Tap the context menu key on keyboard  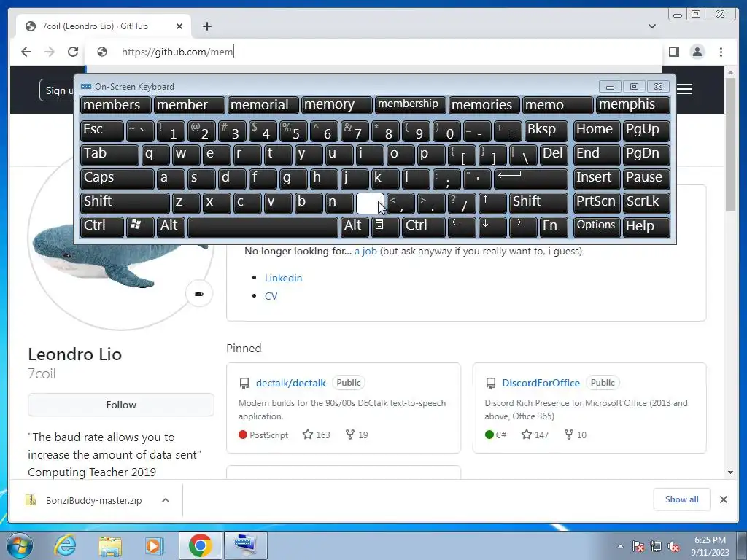click(385, 227)
